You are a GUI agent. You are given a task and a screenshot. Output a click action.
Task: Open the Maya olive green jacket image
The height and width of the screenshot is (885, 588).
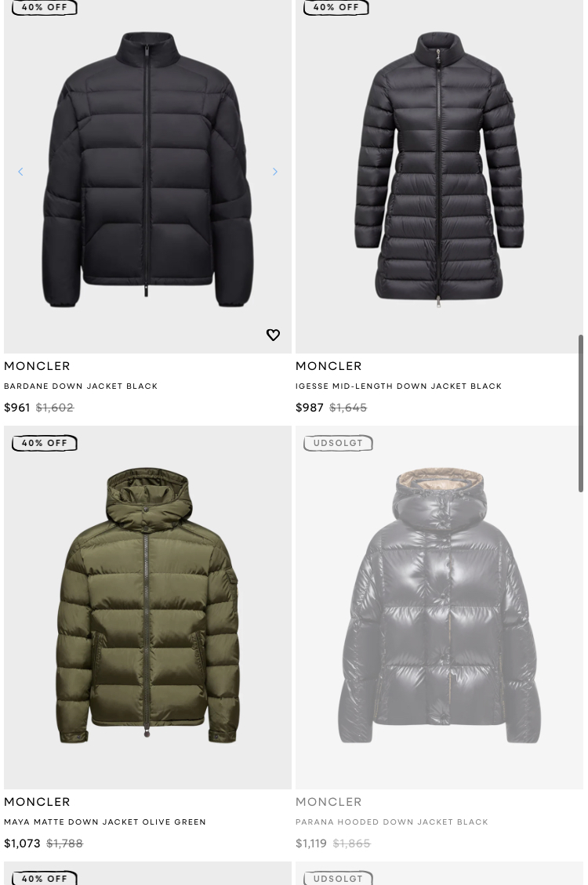147,608
